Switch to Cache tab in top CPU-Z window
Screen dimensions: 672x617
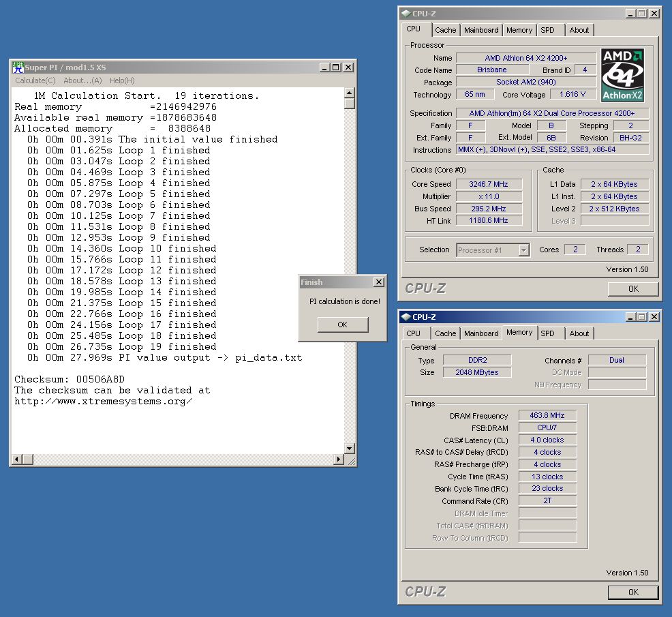click(445, 30)
